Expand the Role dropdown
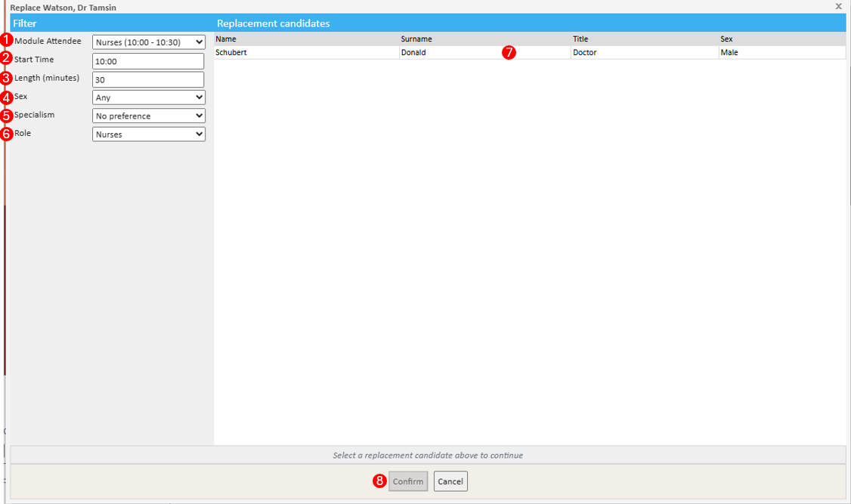Screen dimensions: 851x504 point(148,135)
